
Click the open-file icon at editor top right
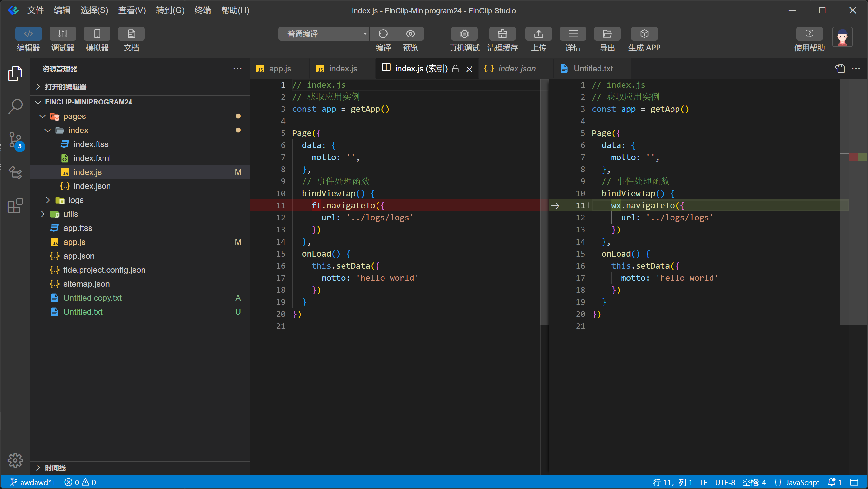(839, 69)
